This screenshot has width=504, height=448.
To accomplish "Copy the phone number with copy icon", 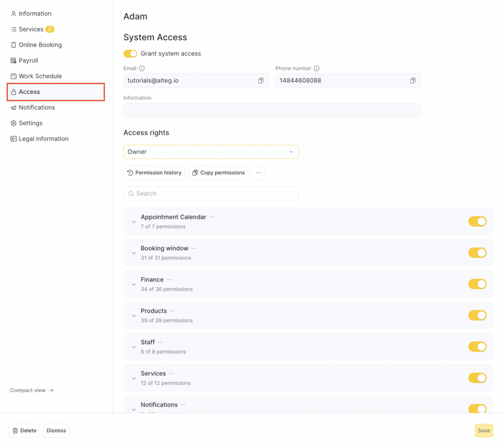I will click(x=413, y=81).
